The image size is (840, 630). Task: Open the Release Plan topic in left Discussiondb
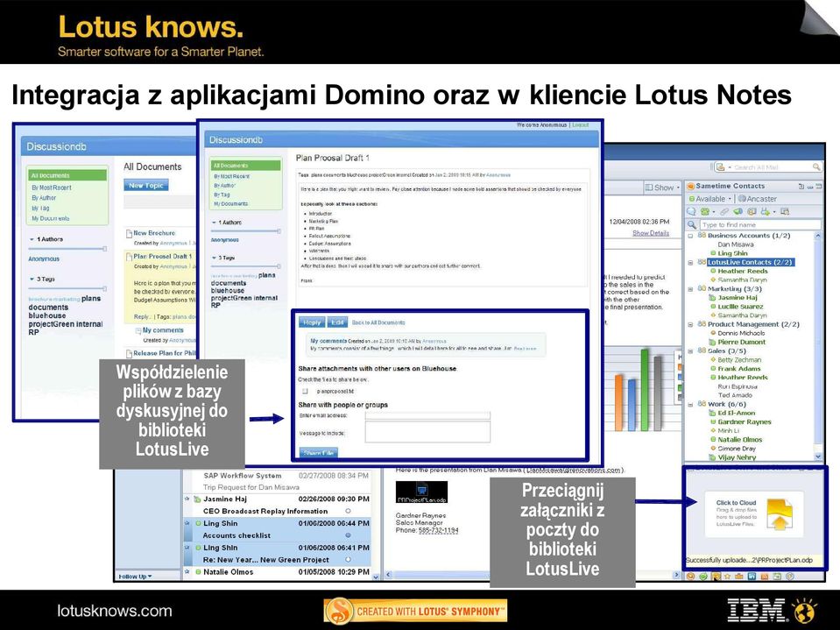[165, 353]
